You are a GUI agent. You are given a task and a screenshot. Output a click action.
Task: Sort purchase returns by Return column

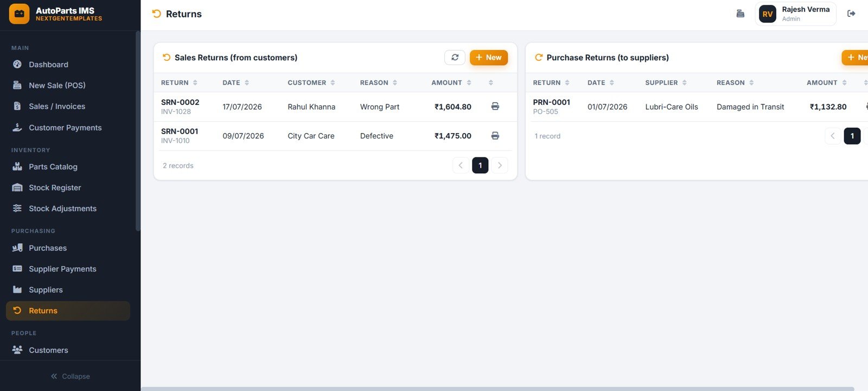[551, 83]
